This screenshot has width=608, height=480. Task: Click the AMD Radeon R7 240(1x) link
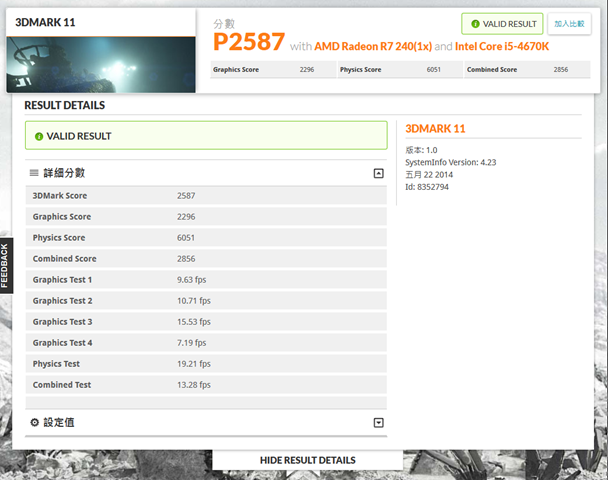373,47
